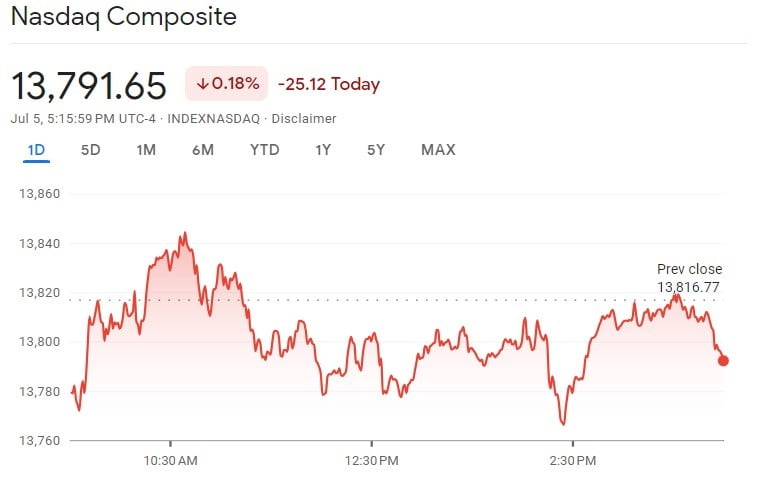Click the red dot at chart line end

point(723,361)
